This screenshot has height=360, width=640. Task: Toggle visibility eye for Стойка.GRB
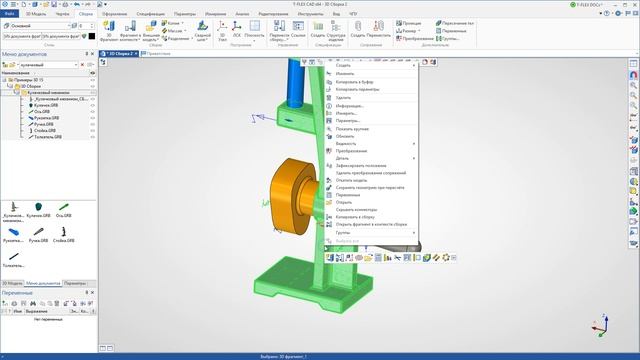pos(93,131)
